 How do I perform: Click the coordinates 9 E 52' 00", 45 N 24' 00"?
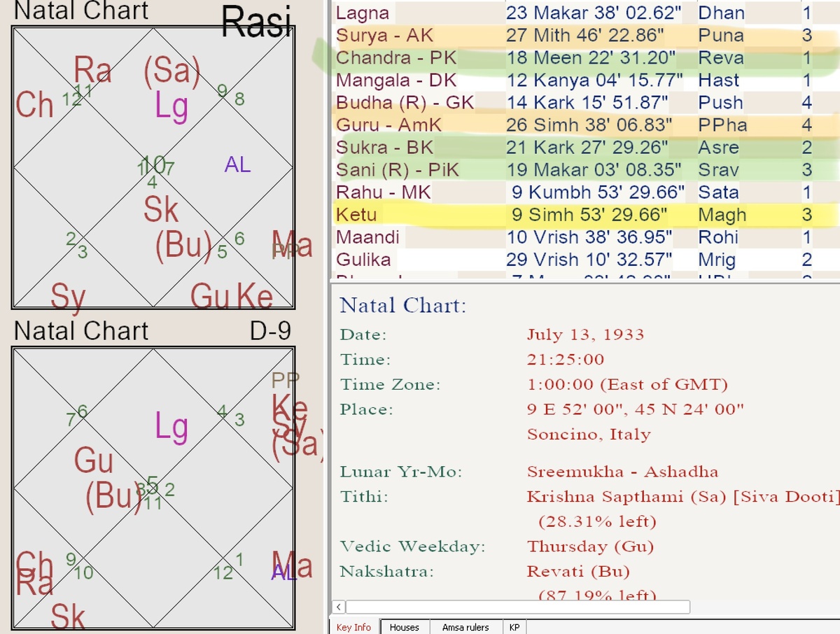(636, 409)
